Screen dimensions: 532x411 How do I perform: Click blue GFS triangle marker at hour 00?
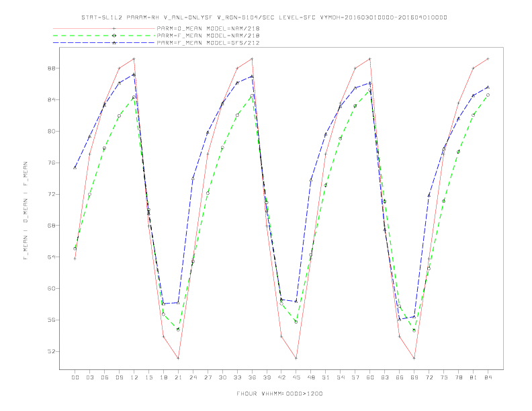coord(75,167)
